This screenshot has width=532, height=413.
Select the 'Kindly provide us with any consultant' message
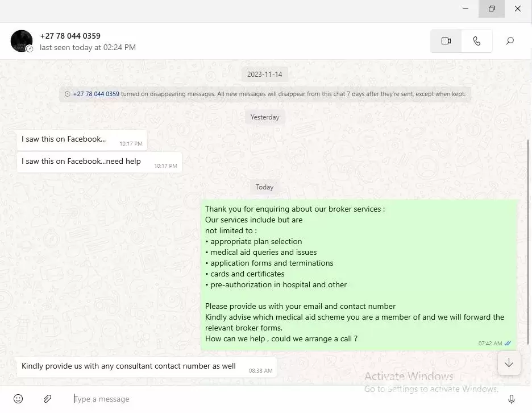pyautogui.click(x=147, y=367)
